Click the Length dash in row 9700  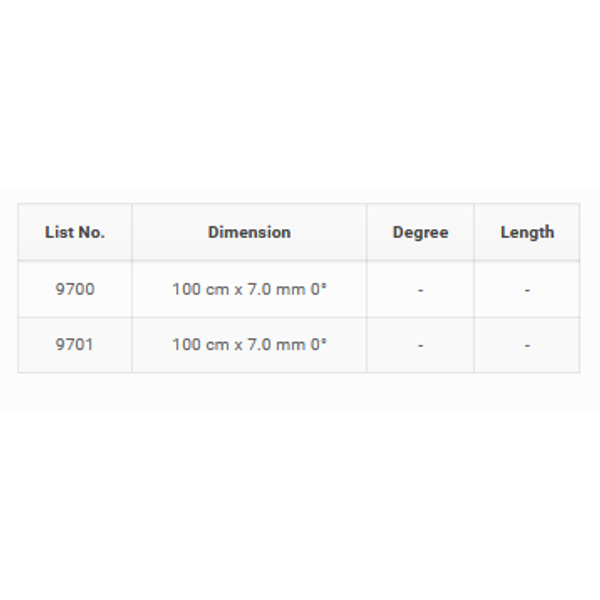(527, 290)
